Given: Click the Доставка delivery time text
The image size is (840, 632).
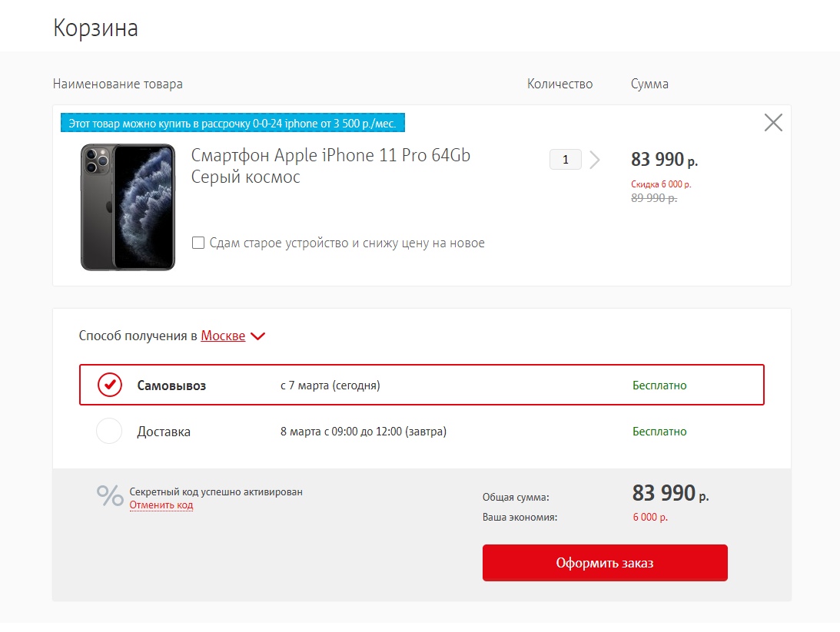Looking at the screenshot, I should point(364,432).
